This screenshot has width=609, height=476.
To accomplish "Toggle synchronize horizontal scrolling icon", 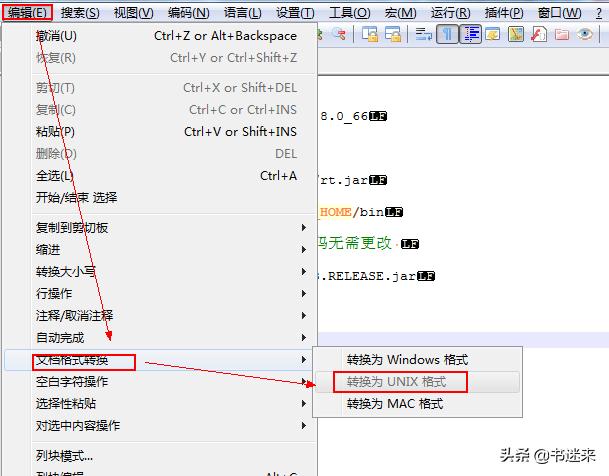I will pyautogui.click(x=393, y=34).
